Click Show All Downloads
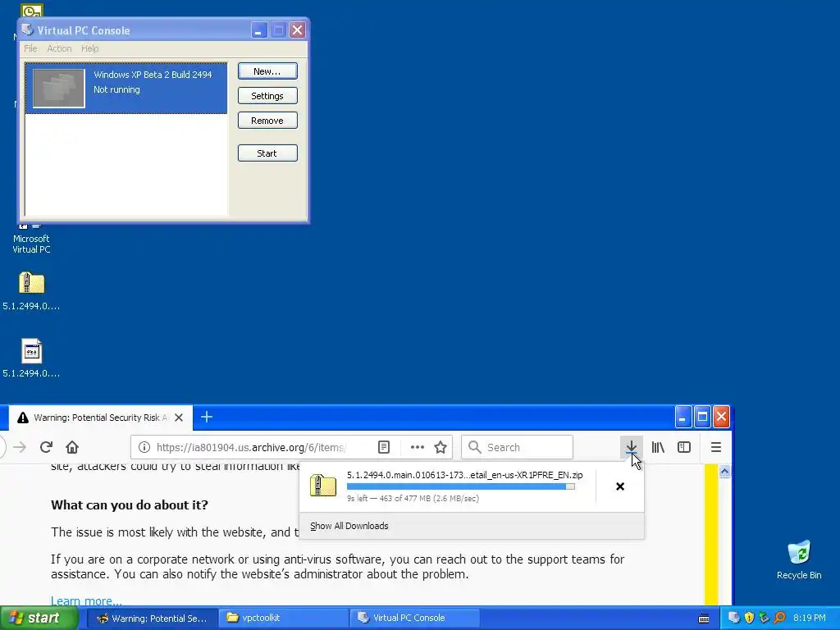Viewport: 840px width, 630px height. tap(349, 526)
